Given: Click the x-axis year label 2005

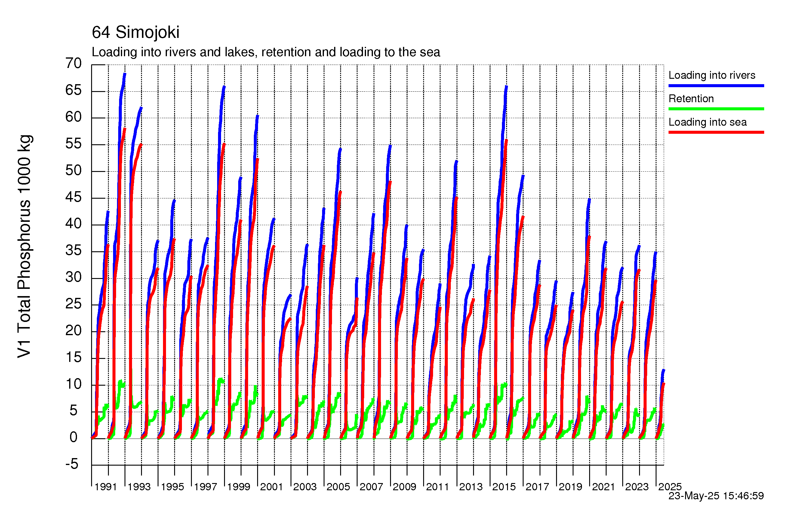Looking at the screenshot, I should (338, 487).
